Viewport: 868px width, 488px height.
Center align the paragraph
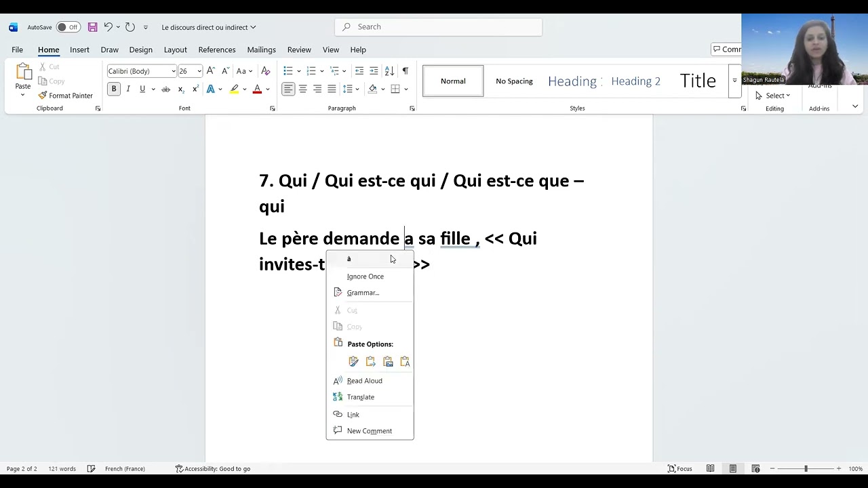click(x=303, y=89)
